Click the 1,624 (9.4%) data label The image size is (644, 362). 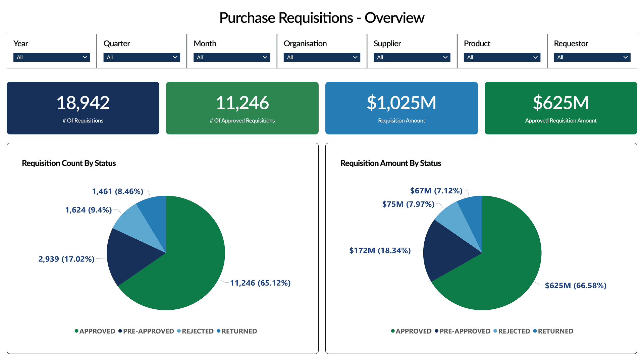point(88,210)
